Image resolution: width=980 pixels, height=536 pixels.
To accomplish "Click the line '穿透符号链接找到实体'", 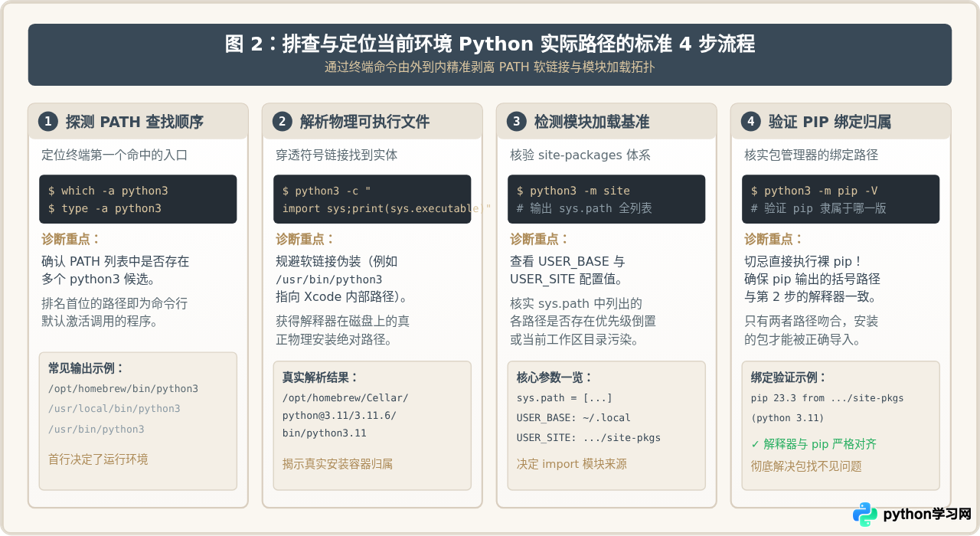I will 337,155.
